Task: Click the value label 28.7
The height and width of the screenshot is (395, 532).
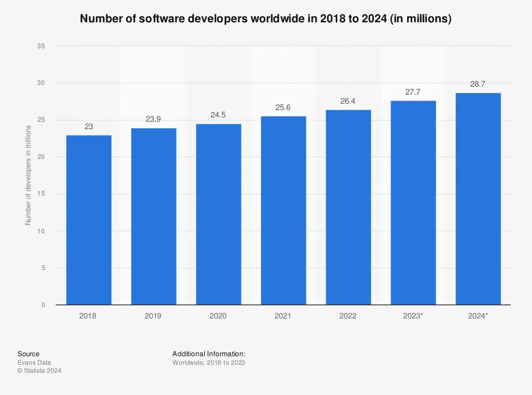Action: 478,83
